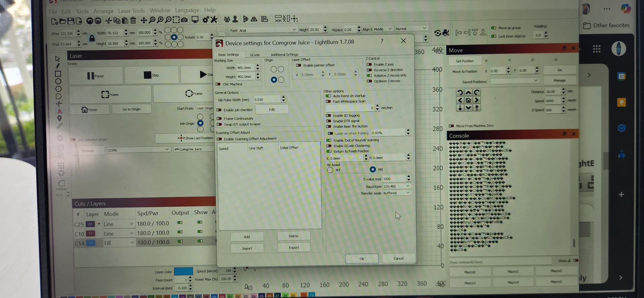
Task: Click the Group objects icon
Action: click(x=227, y=19)
